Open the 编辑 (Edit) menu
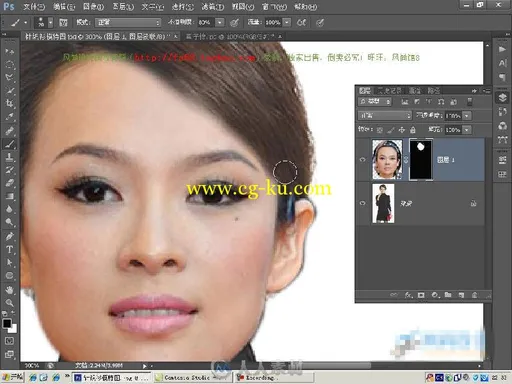512x384 pixels. pyautogui.click(x=64, y=6)
